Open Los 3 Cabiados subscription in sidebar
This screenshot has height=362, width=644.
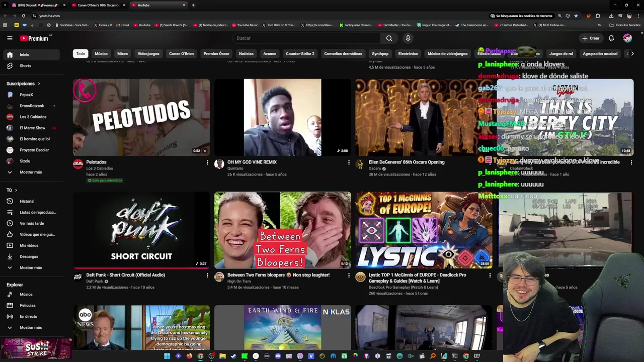[x=31, y=117]
